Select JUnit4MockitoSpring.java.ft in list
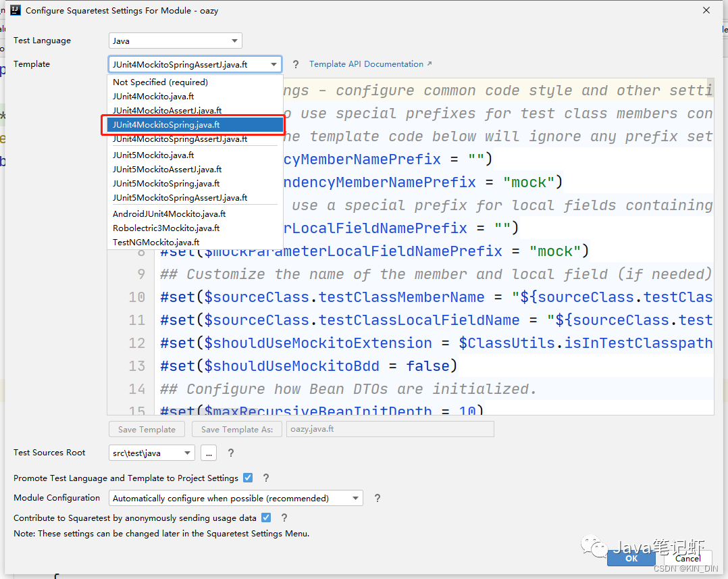Screen dimensions: 728x579 [195, 125]
